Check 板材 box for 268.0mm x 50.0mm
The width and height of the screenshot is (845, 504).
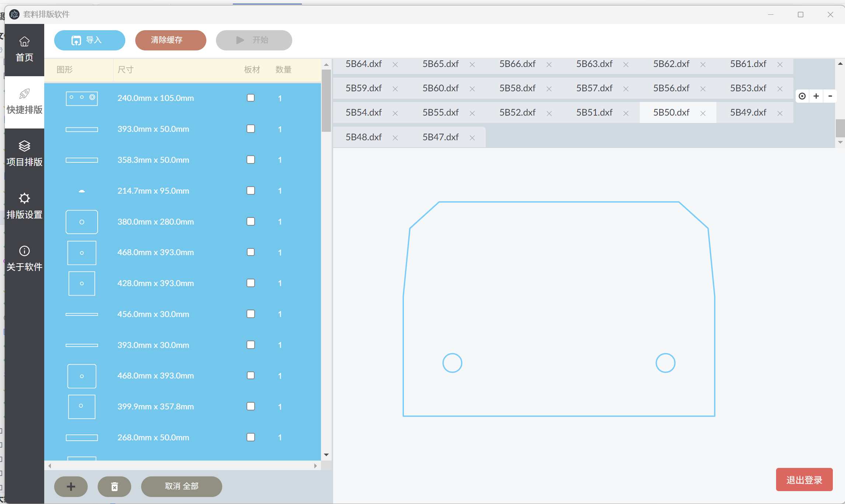pos(251,437)
